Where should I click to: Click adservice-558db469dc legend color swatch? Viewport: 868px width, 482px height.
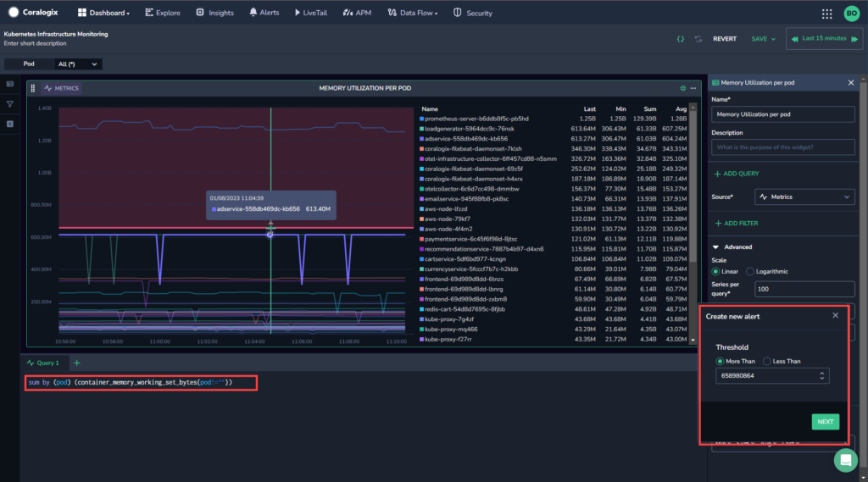pos(422,139)
